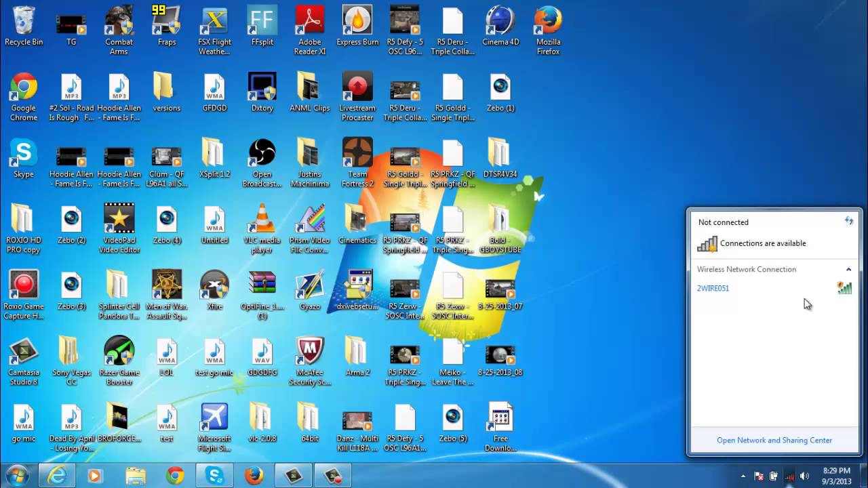
Task: Open Cinema 4D desktop shortcut
Action: 500,27
